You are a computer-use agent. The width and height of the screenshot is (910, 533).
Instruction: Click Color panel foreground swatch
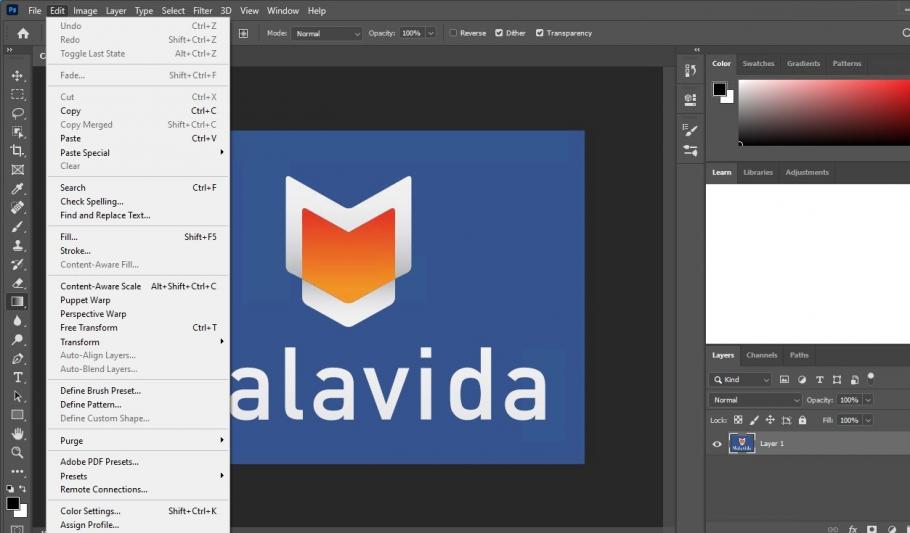[x=719, y=89]
